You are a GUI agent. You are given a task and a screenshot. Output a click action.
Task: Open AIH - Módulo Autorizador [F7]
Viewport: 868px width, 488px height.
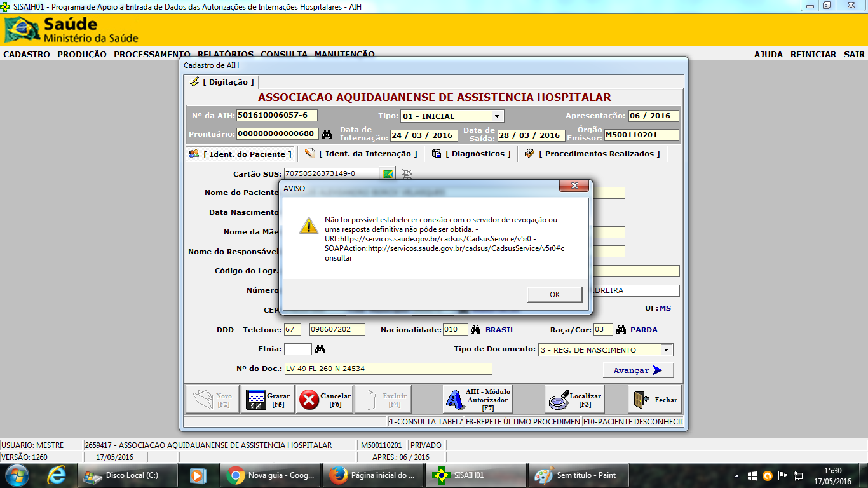point(477,400)
